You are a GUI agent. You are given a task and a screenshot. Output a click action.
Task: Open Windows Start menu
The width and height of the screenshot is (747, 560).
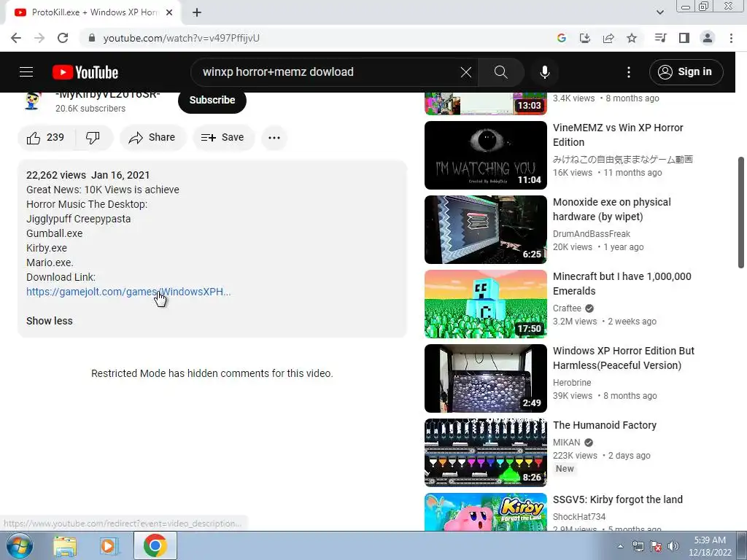20,545
